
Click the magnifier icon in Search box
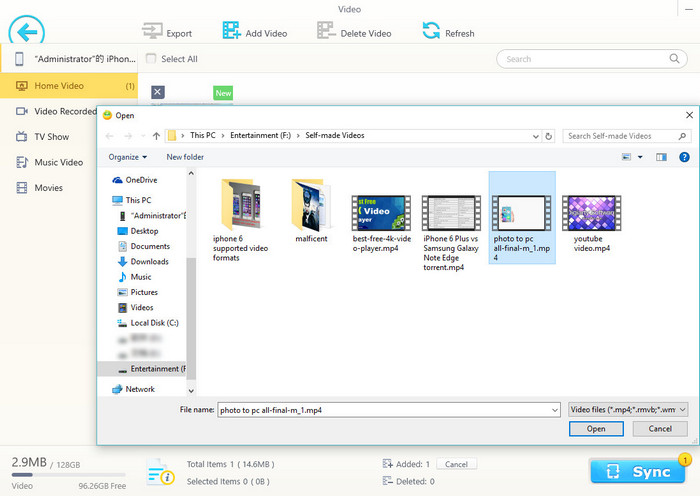(674, 58)
